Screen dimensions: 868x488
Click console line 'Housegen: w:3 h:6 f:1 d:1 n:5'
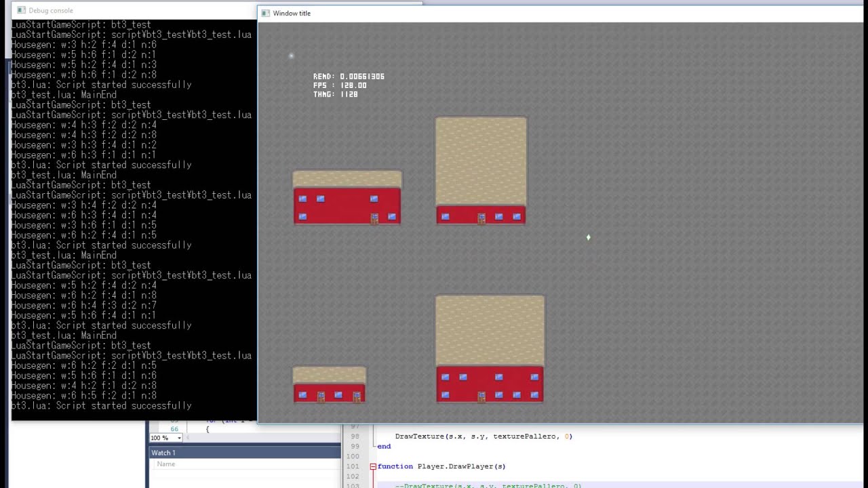click(84, 225)
